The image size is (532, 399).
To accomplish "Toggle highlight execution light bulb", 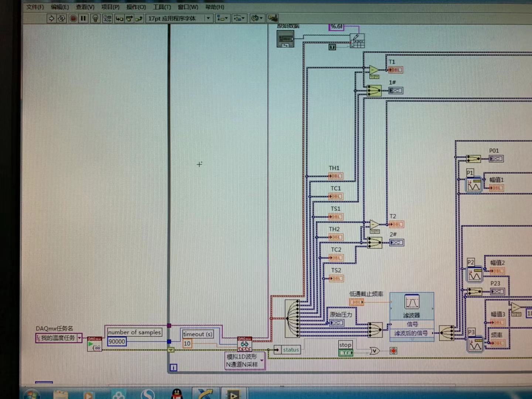I will click(95, 18).
